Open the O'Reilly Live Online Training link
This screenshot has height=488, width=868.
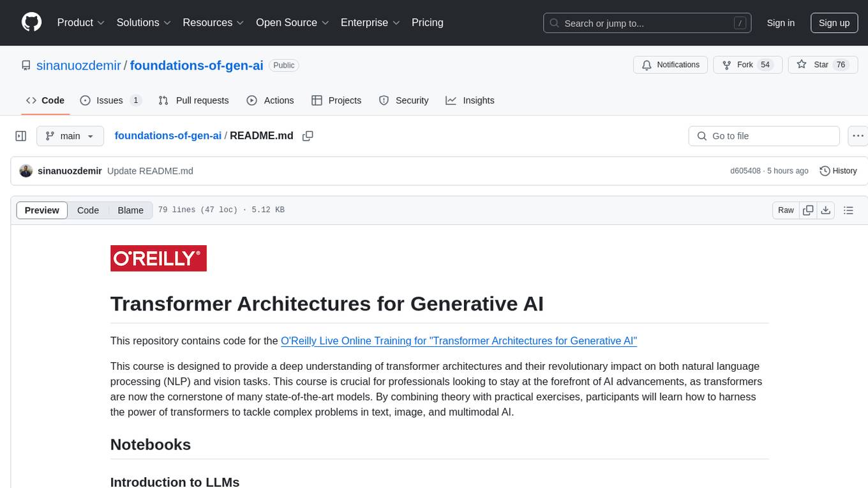(459, 341)
